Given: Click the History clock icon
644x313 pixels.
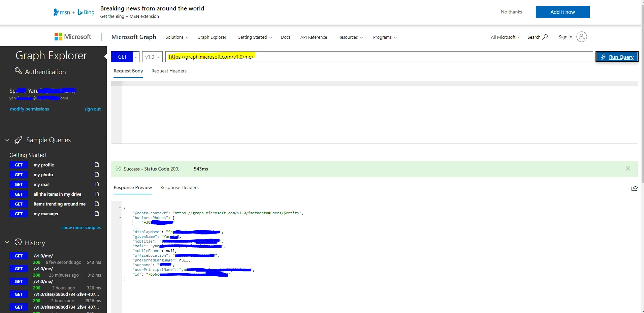Looking at the screenshot, I should (x=18, y=242).
